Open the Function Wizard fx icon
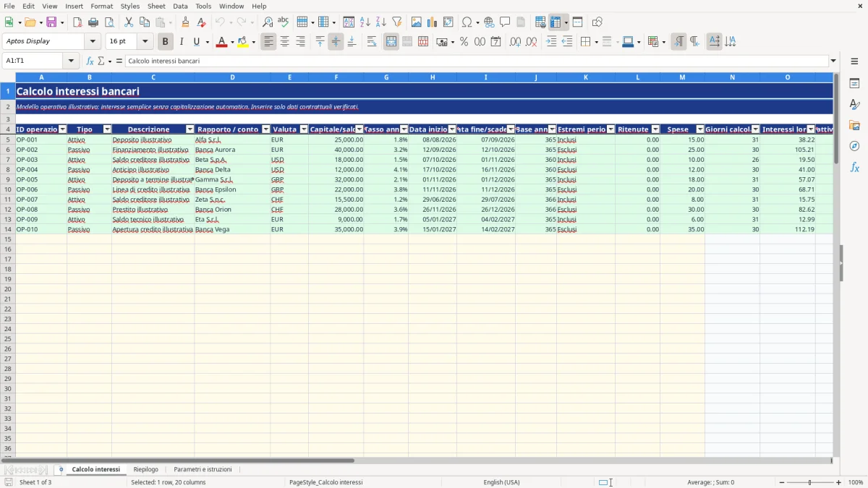The image size is (868, 488). (90, 61)
